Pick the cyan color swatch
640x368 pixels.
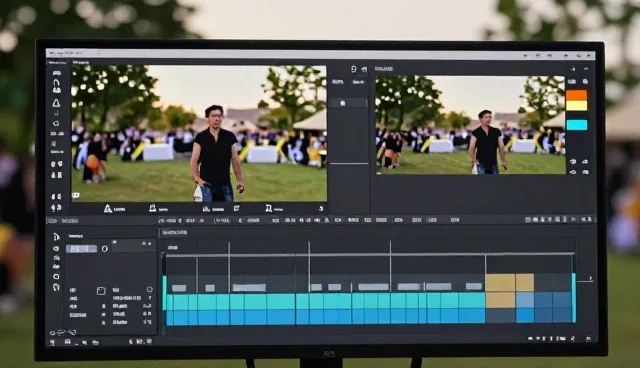577,125
